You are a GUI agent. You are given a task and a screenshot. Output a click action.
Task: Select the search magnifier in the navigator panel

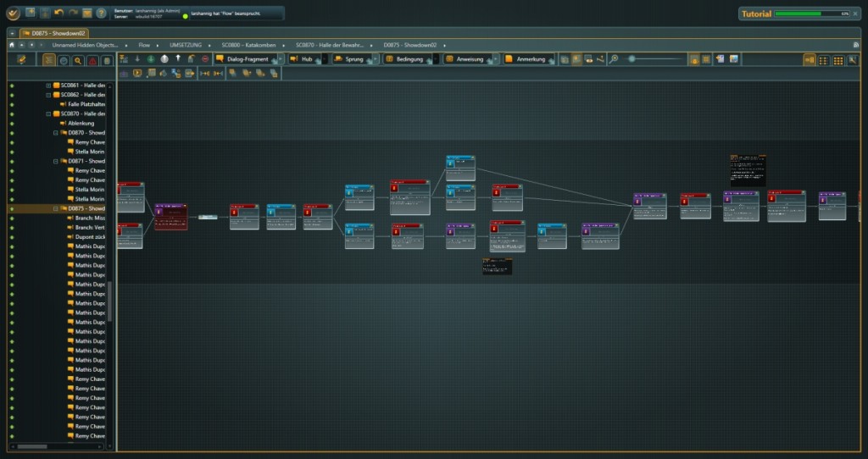(x=78, y=60)
